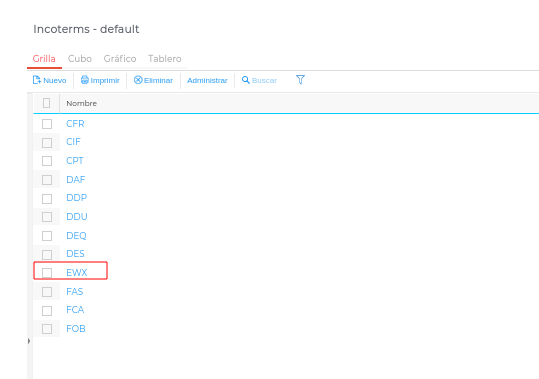Check the FCA row checkbox
Viewport: 539px width, 379px height.
[x=47, y=311]
